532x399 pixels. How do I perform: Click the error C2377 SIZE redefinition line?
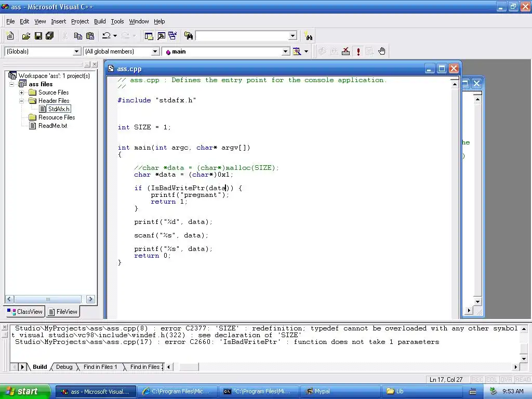pos(267,328)
